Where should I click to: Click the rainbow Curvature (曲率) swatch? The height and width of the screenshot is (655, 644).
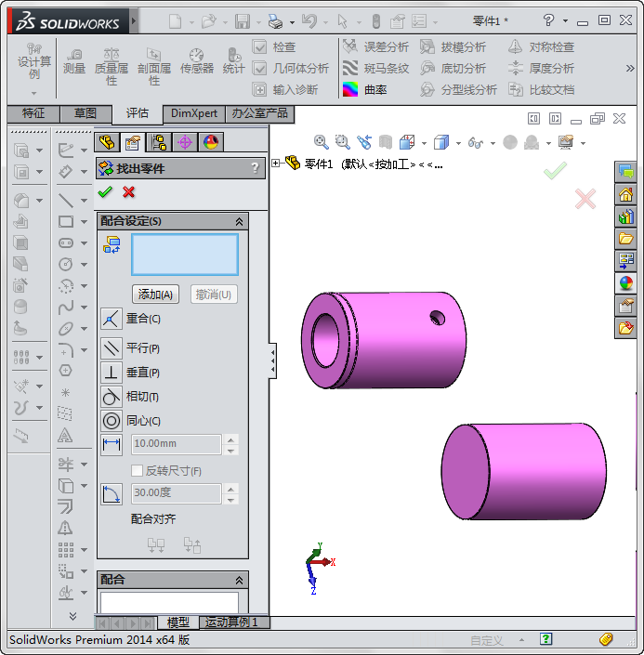(350, 90)
